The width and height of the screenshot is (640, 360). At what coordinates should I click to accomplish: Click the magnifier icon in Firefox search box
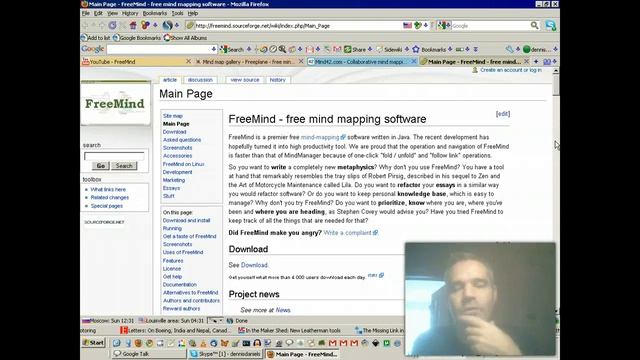(x=534, y=25)
